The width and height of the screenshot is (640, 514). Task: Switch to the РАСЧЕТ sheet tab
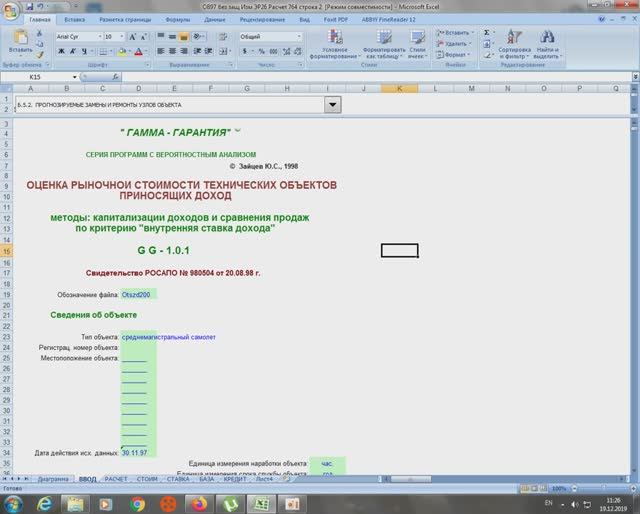pos(116,479)
